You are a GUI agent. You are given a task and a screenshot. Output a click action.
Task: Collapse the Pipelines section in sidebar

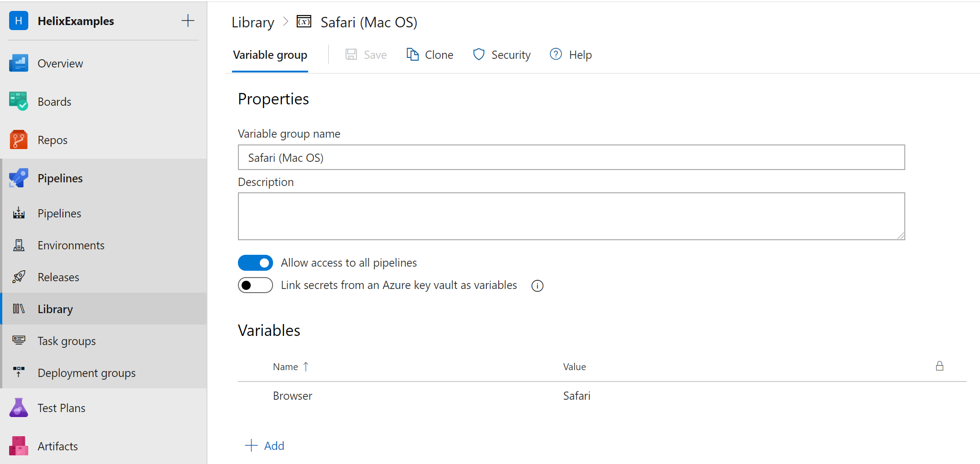coord(60,178)
